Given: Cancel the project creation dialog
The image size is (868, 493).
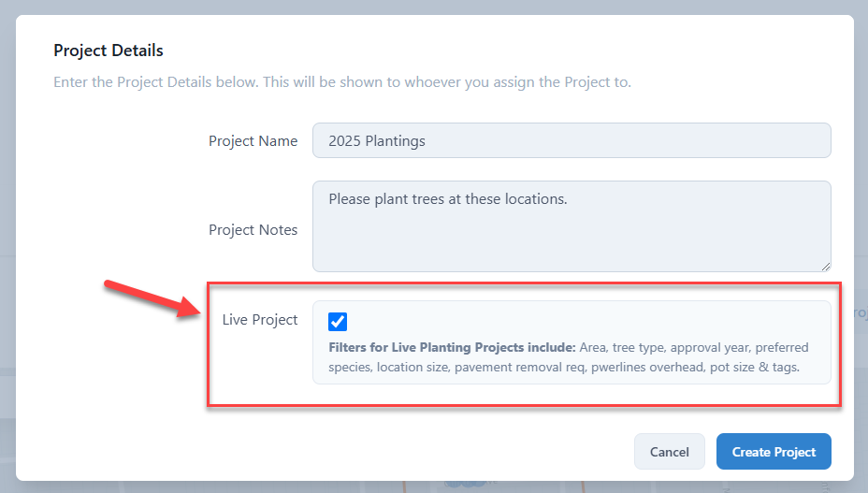Looking at the screenshot, I should pos(669,452).
